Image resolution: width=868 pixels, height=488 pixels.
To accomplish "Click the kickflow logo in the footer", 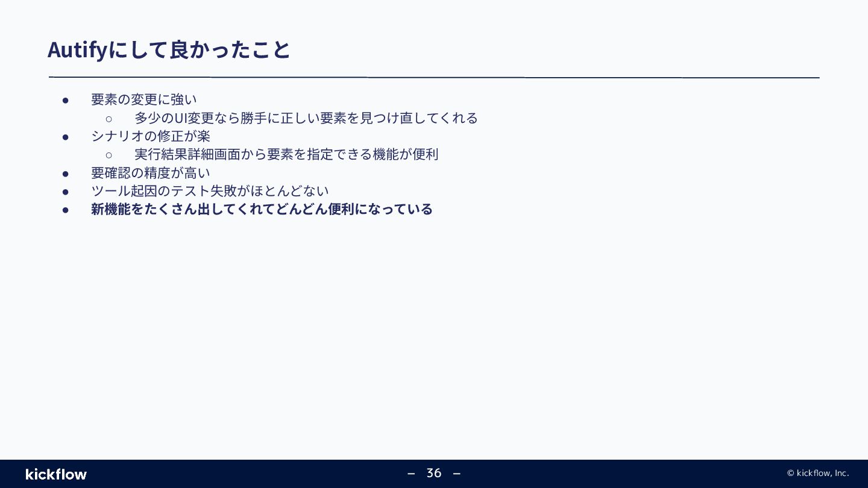I will 56,474.
